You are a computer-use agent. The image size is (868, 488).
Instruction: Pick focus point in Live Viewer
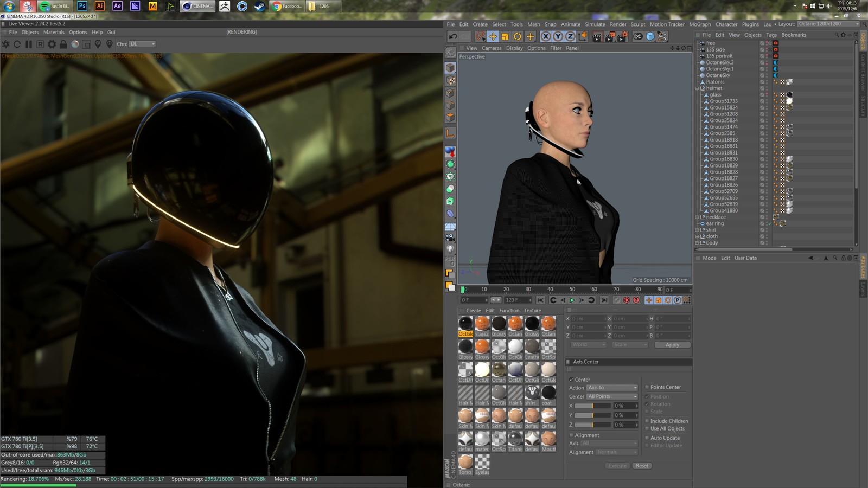(x=98, y=44)
